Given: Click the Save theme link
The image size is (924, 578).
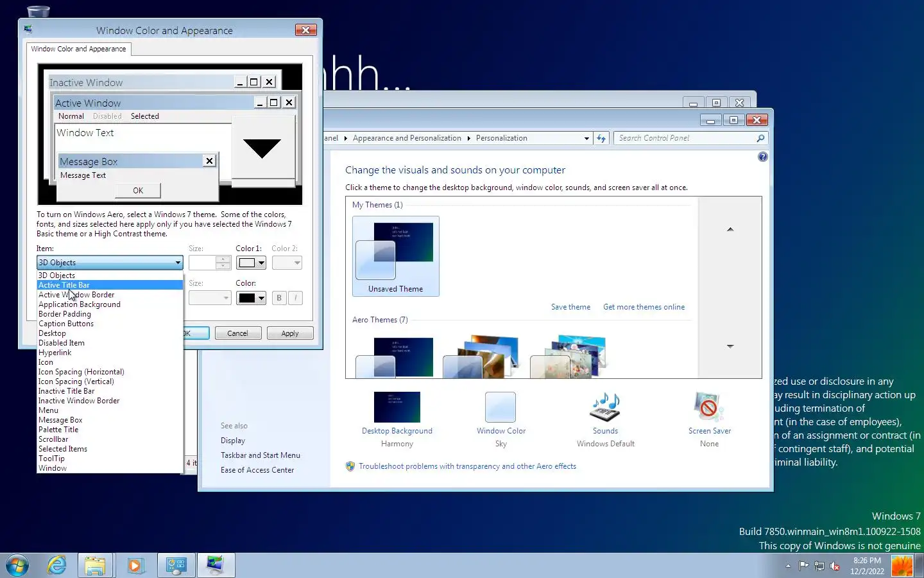Looking at the screenshot, I should pos(570,307).
